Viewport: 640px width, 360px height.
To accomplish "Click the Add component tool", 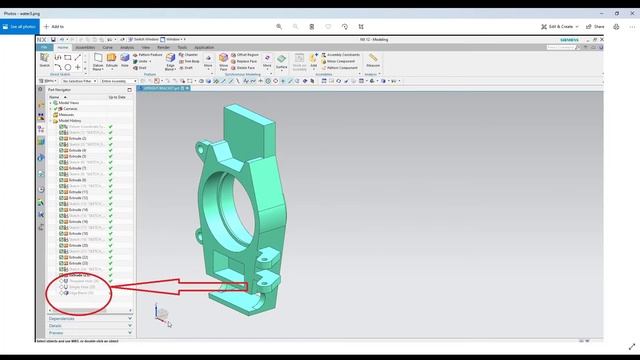I will tap(313, 60).
